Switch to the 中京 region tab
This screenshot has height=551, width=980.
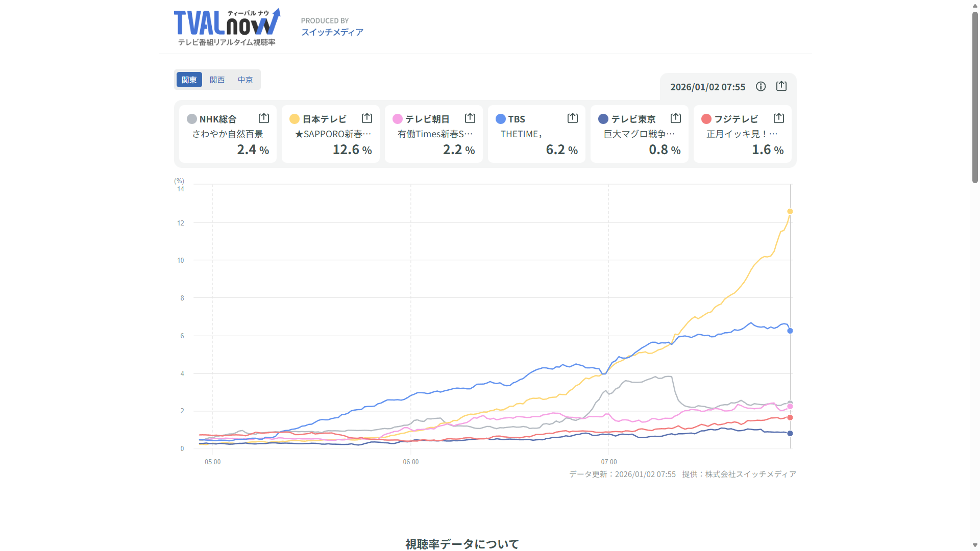245,80
